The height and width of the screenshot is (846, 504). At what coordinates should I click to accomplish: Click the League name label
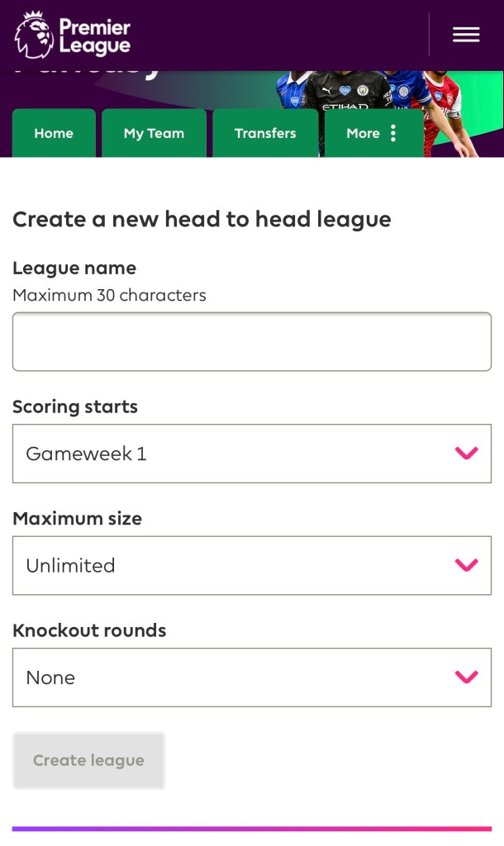point(74,269)
